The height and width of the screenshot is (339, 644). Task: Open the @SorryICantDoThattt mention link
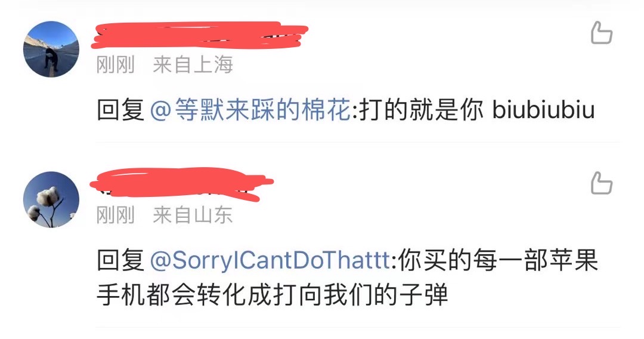pyautogui.click(x=270, y=260)
